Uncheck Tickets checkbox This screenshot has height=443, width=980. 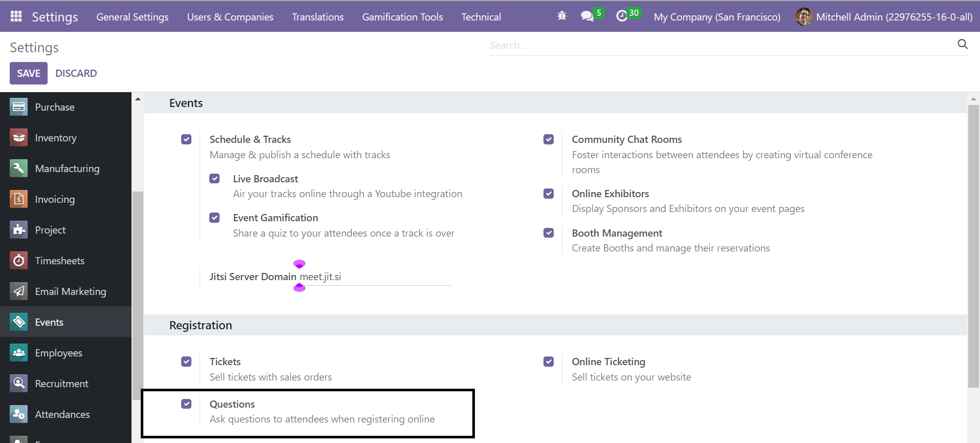point(186,362)
